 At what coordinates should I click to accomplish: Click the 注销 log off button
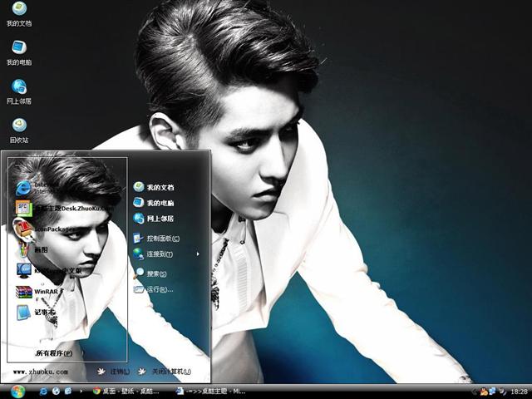116,372
